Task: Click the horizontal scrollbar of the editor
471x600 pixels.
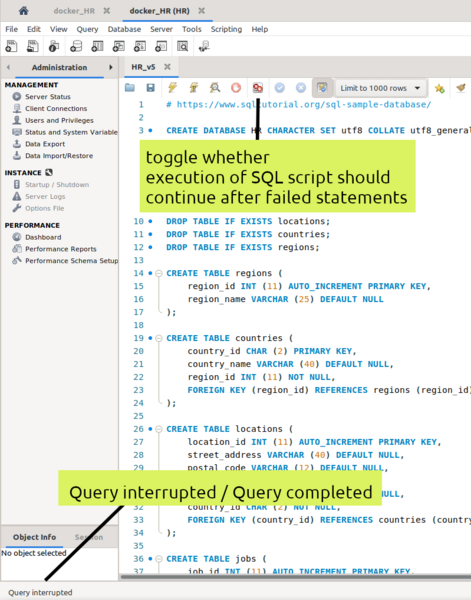Action: 296,577
